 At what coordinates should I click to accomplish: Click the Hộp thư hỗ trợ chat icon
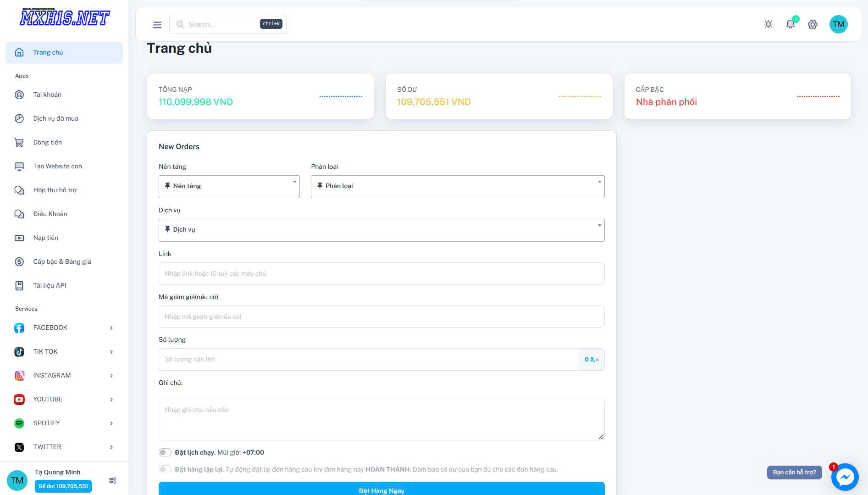[x=19, y=190]
